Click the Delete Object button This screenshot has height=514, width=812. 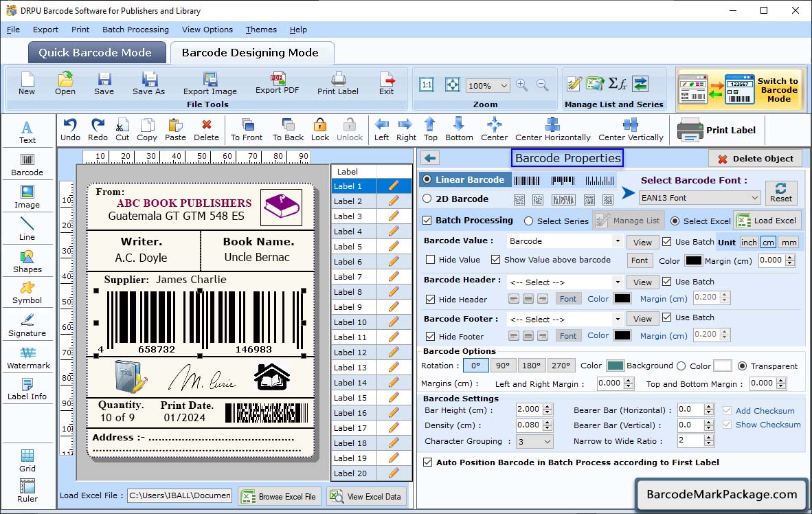(755, 159)
